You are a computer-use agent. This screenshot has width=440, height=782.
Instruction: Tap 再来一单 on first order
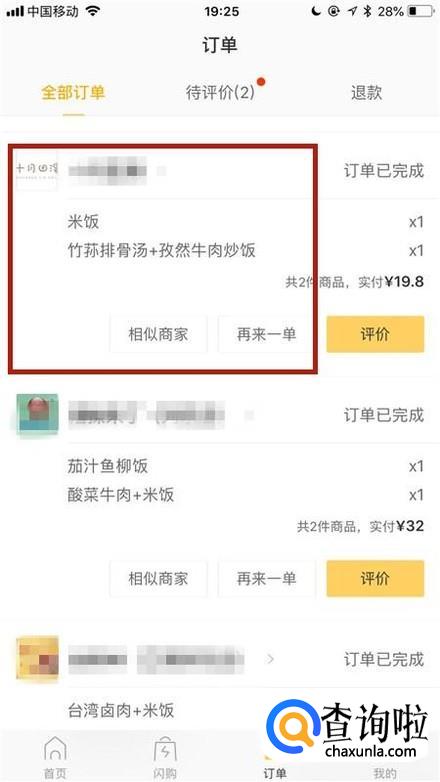(266, 334)
